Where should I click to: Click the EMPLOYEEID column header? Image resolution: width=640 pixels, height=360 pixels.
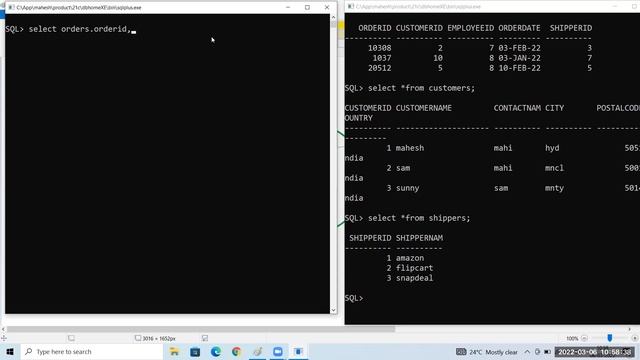[471, 28]
